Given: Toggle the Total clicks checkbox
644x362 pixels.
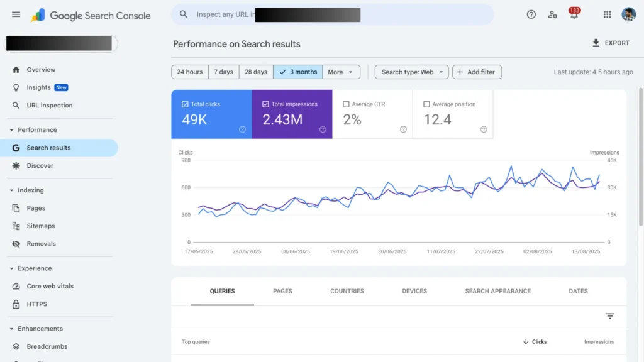Looking at the screenshot, I should click(x=185, y=104).
